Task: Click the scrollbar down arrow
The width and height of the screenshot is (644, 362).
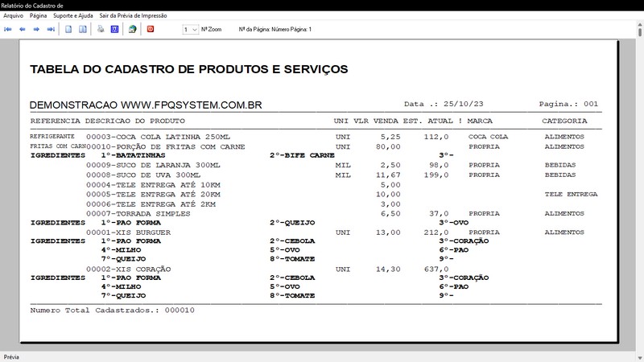Action: 640,358
